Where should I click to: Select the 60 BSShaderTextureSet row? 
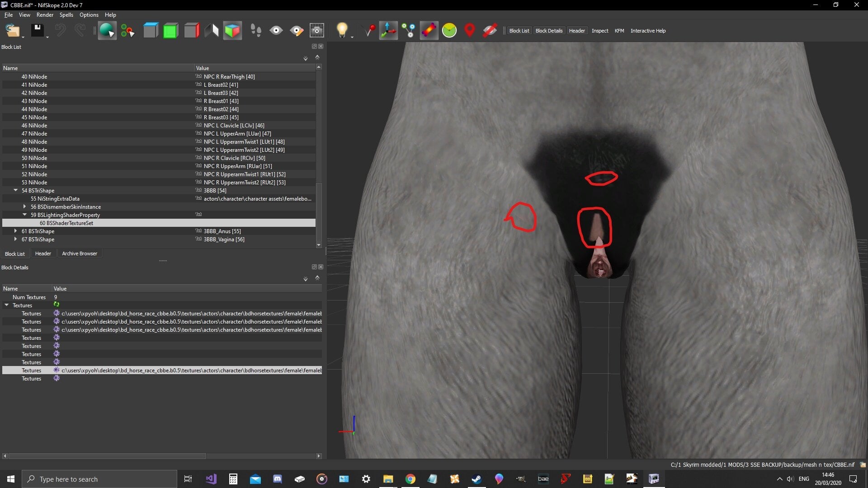(159, 223)
